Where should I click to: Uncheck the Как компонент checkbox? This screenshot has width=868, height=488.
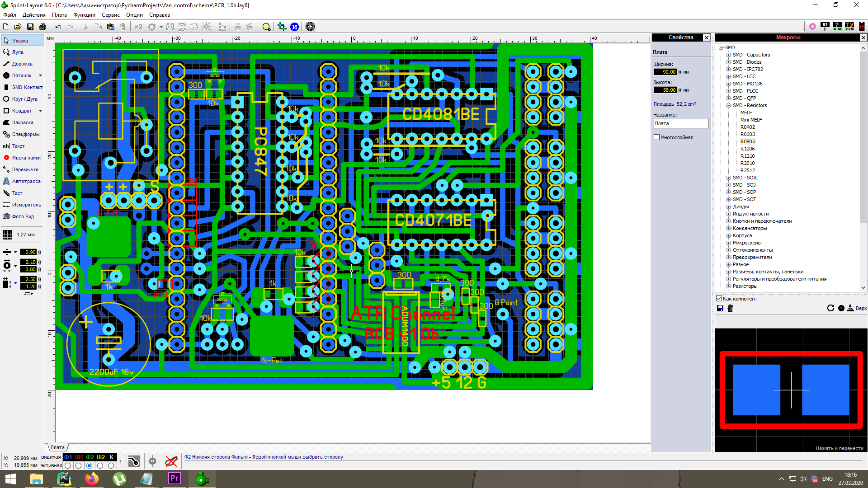point(719,299)
